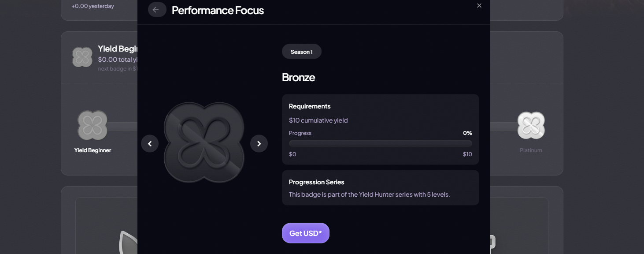Go to the previous badge with left chevron
This screenshot has height=254, width=644.
pyautogui.click(x=150, y=144)
